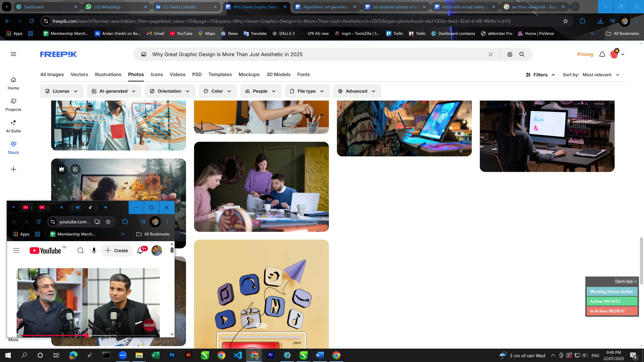Open Premiere Pro from the taskbar
Image resolution: width=644 pixels, height=362 pixels.
(x=271, y=355)
